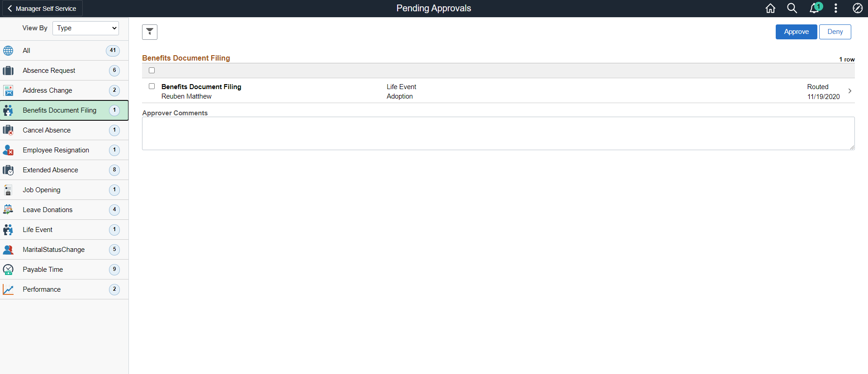Select the Benefits Document Filing family icon
The image size is (868, 374).
[8, 110]
